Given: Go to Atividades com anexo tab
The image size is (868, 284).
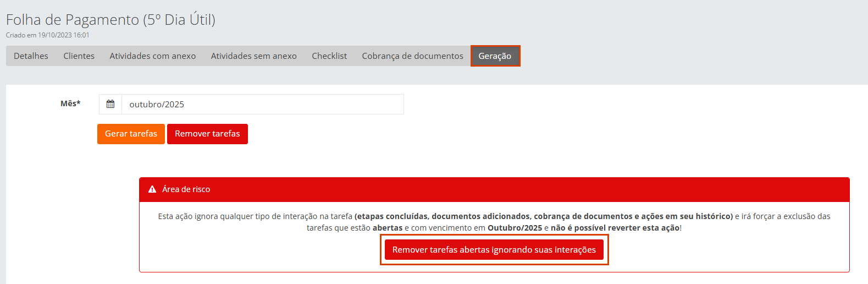Looking at the screenshot, I should [152, 56].
